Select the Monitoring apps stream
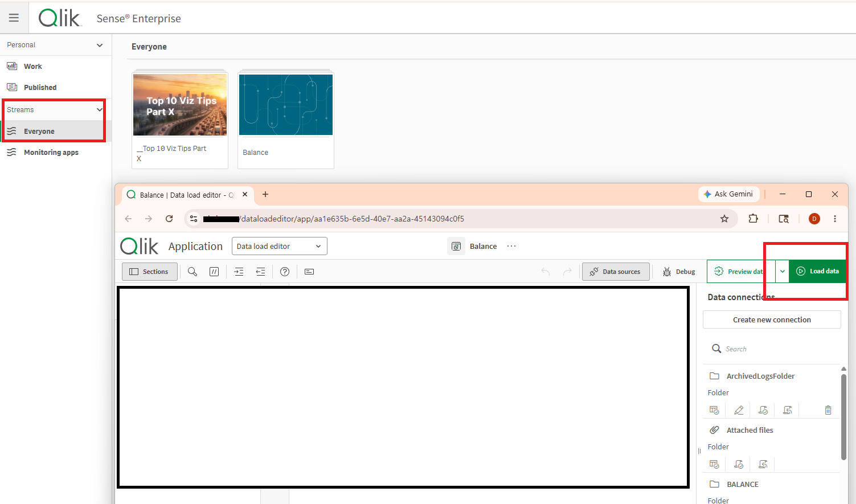Image resolution: width=856 pixels, height=504 pixels. point(55,152)
